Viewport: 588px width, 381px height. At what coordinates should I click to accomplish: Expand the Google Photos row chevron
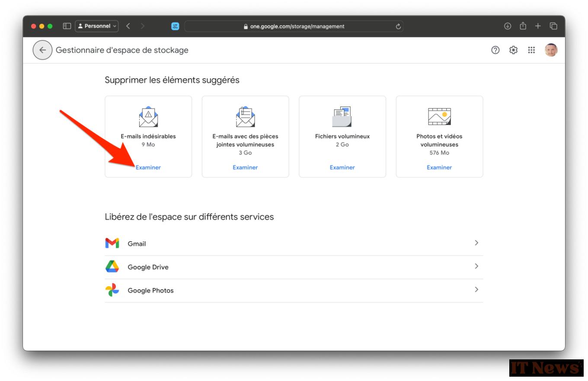click(x=476, y=290)
